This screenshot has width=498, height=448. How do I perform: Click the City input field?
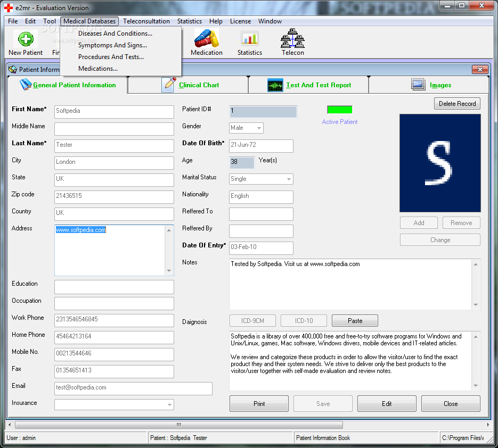114,163
